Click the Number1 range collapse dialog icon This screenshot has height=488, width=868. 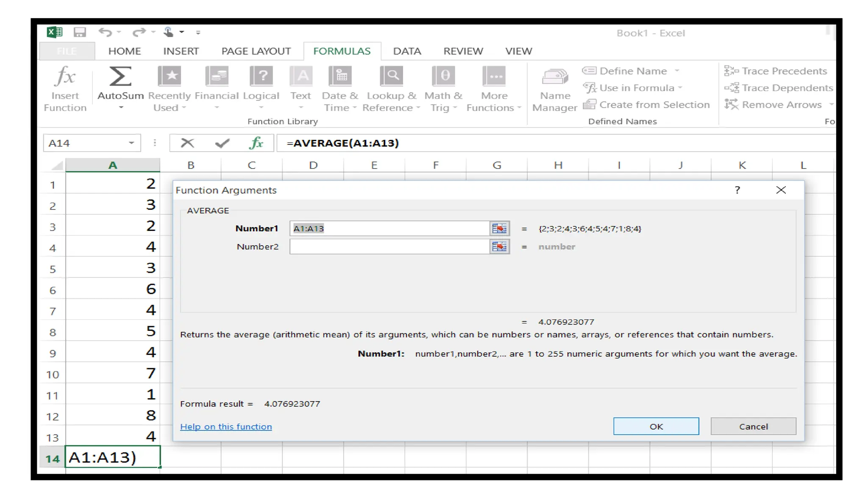tap(499, 229)
